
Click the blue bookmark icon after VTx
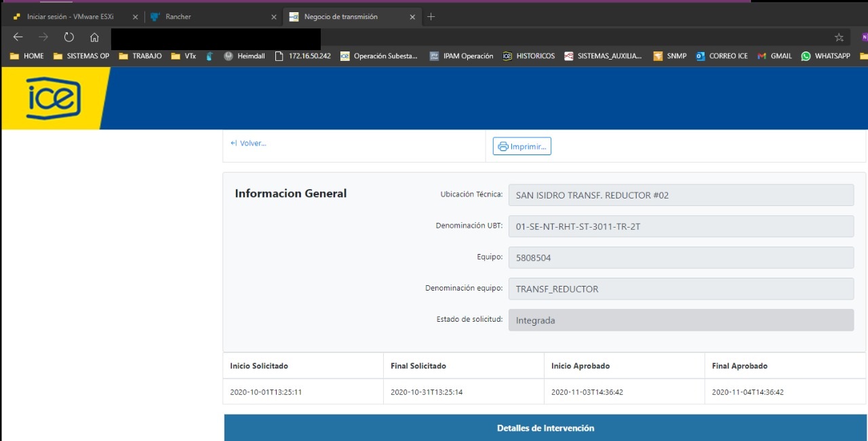(210, 56)
